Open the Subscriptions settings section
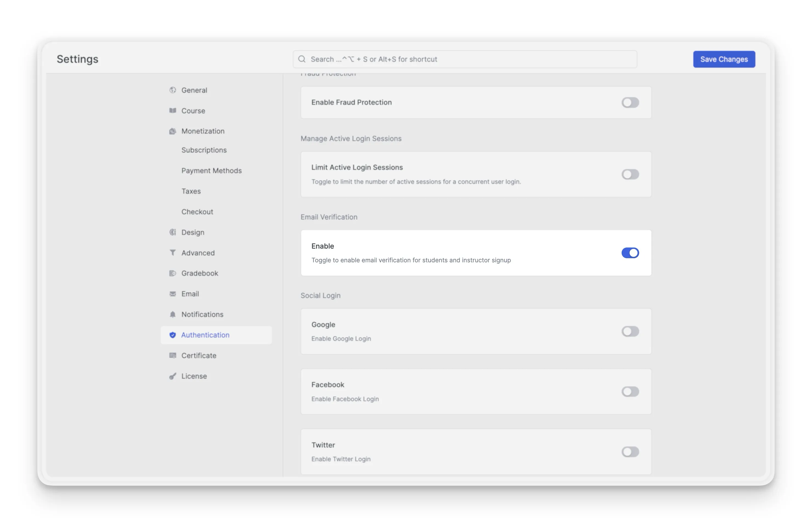This screenshot has width=812, height=523. click(x=204, y=150)
